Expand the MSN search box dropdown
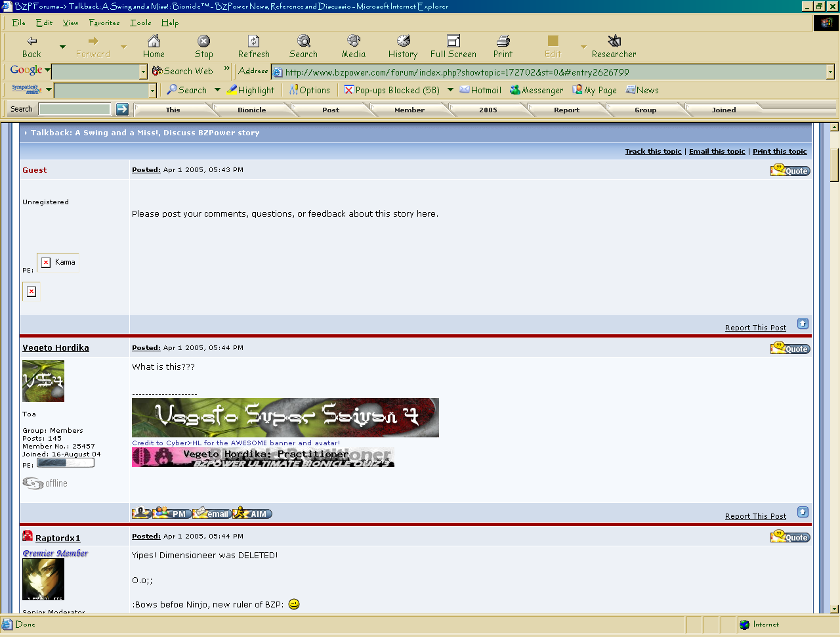Image resolution: width=840 pixels, height=637 pixels. click(152, 91)
